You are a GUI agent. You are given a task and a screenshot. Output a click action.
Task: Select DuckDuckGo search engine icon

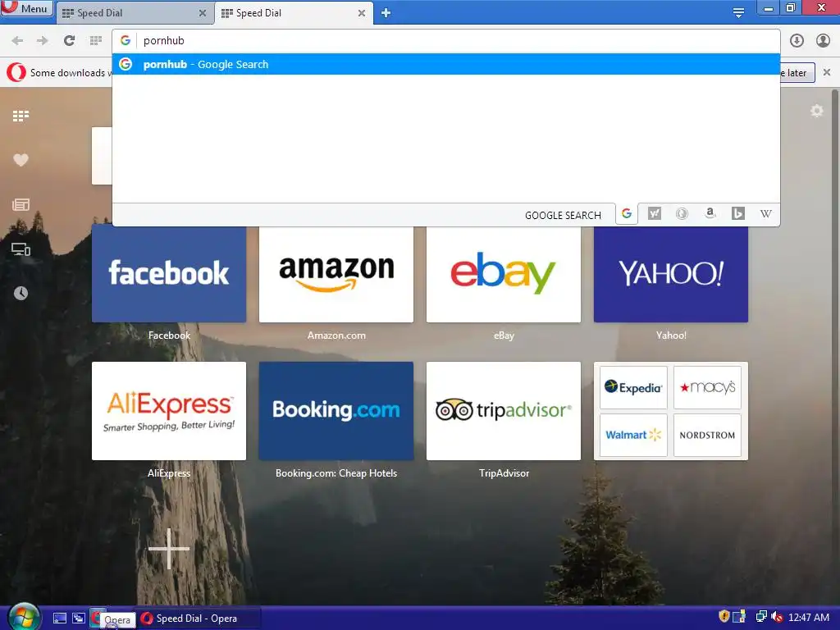tap(682, 214)
